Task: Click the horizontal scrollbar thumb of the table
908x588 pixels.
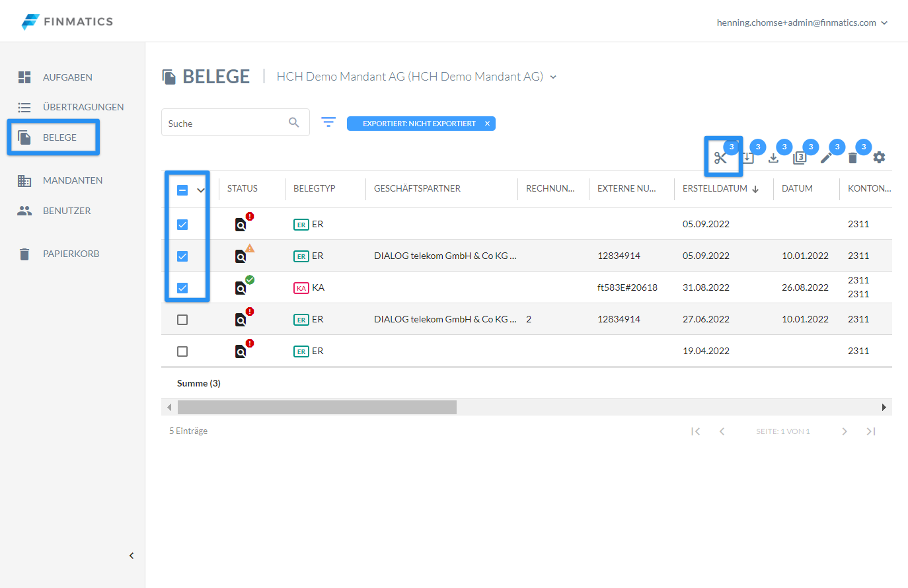Action: 317,407
